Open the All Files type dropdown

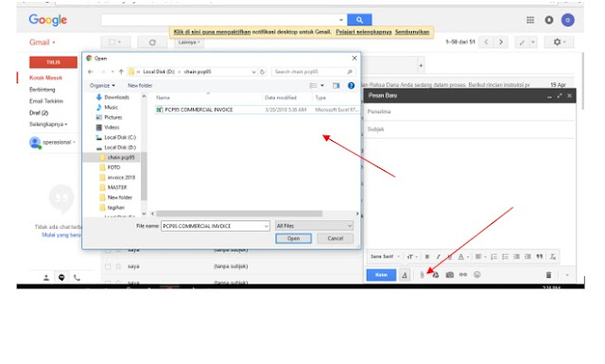click(314, 226)
